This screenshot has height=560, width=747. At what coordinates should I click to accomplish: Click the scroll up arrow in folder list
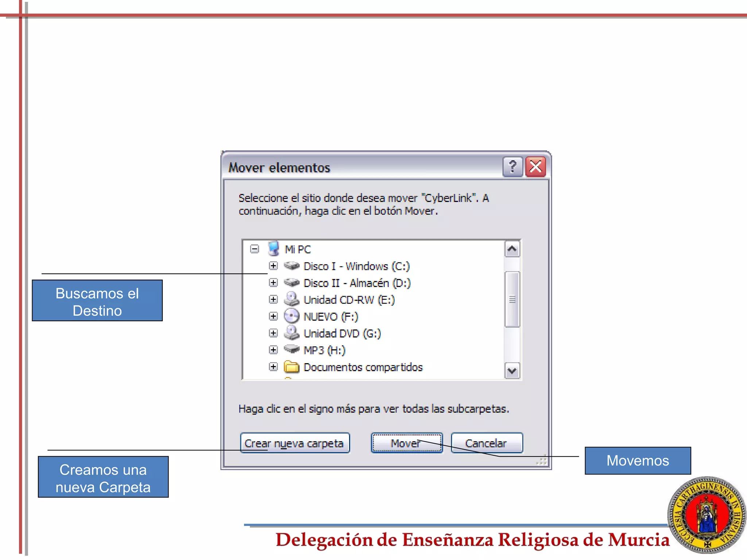[x=512, y=249]
